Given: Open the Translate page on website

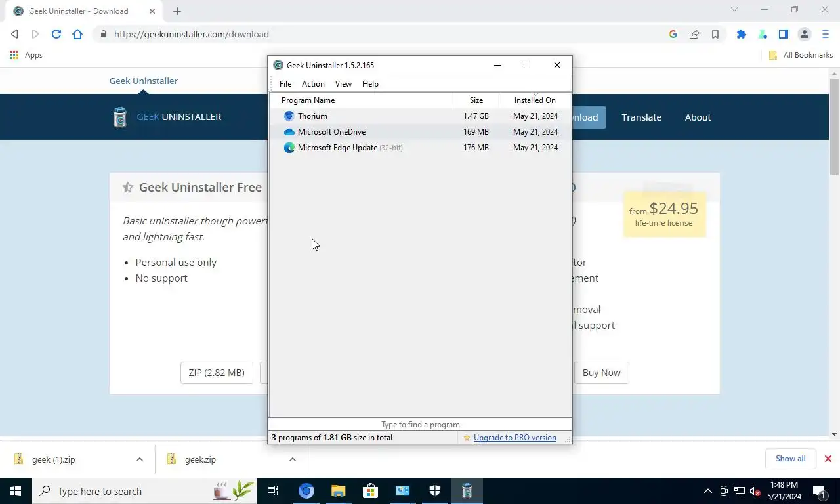Looking at the screenshot, I should [x=641, y=117].
